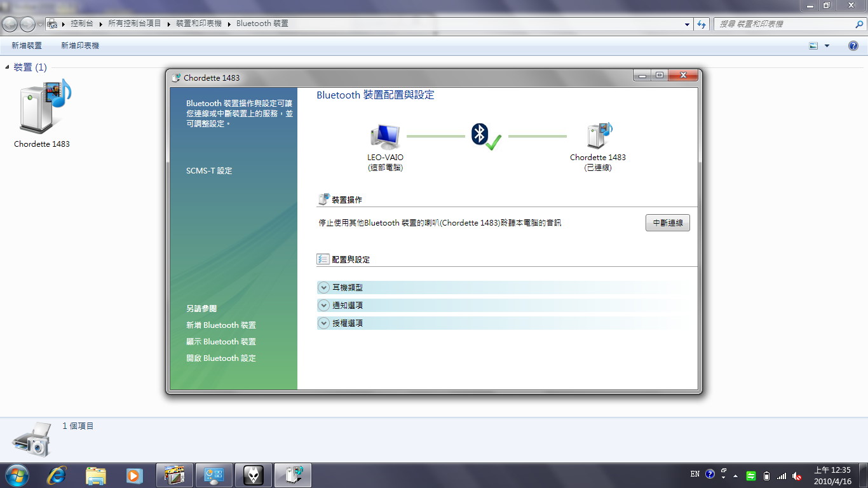Click the green tray application icon
This screenshot has height=488, width=868.
751,475
